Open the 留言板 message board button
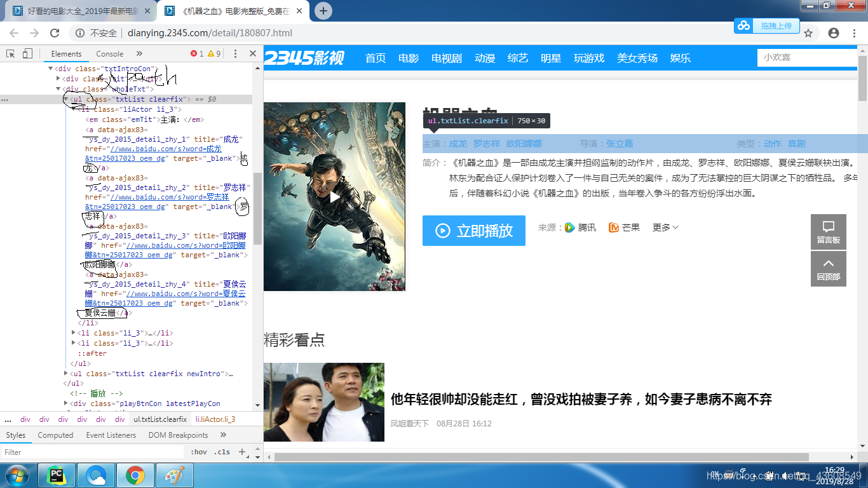This screenshot has height=488, width=868. click(x=829, y=232)
